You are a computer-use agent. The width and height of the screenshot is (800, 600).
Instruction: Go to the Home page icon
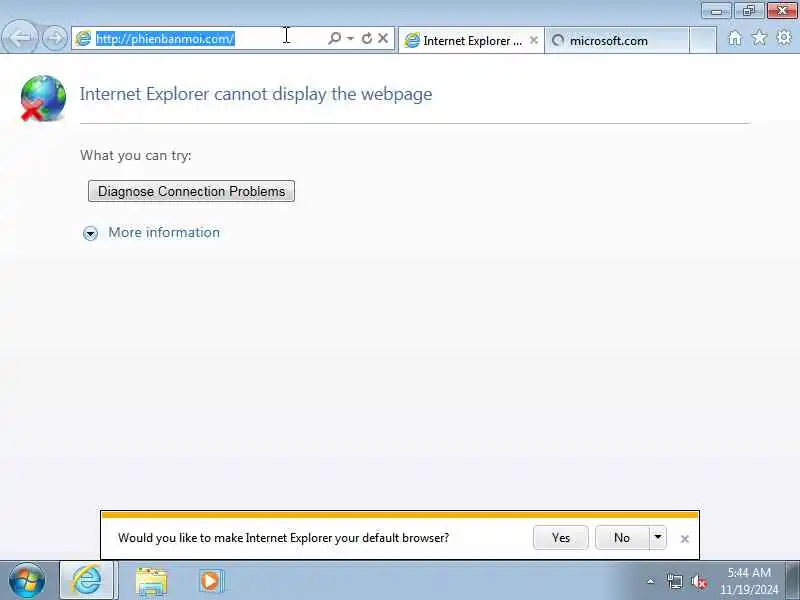click(735, 38)
